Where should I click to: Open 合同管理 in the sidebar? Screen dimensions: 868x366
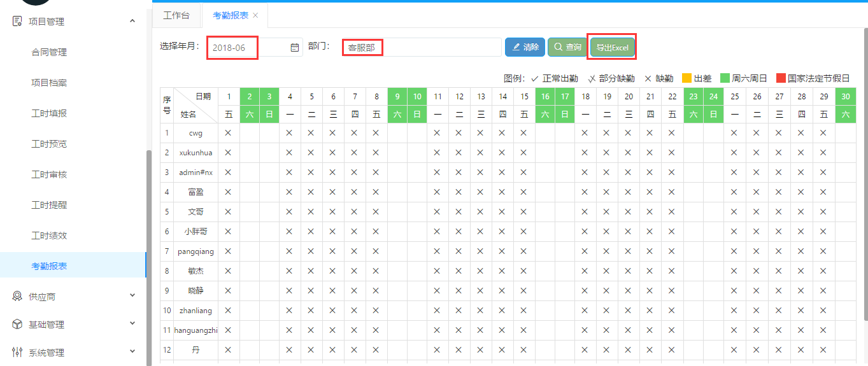[49, 52]
